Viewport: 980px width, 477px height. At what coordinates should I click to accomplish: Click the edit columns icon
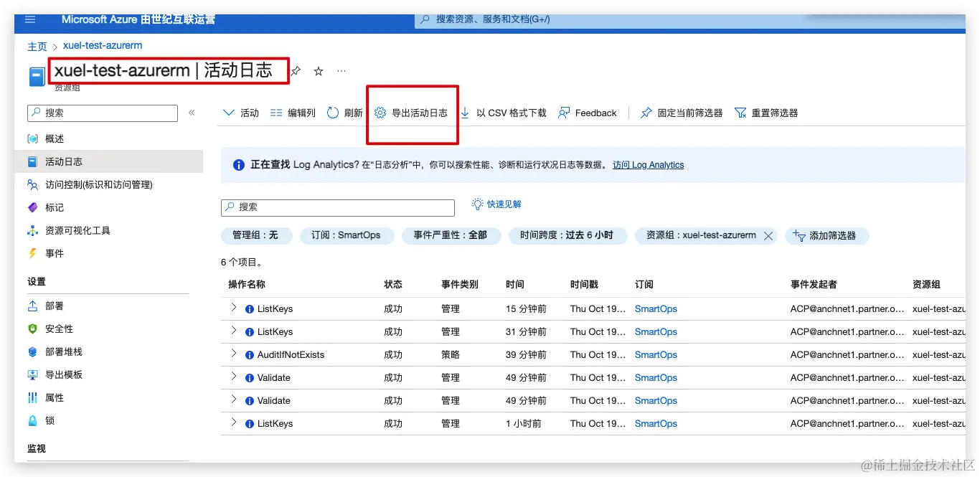tap(276, 113)
